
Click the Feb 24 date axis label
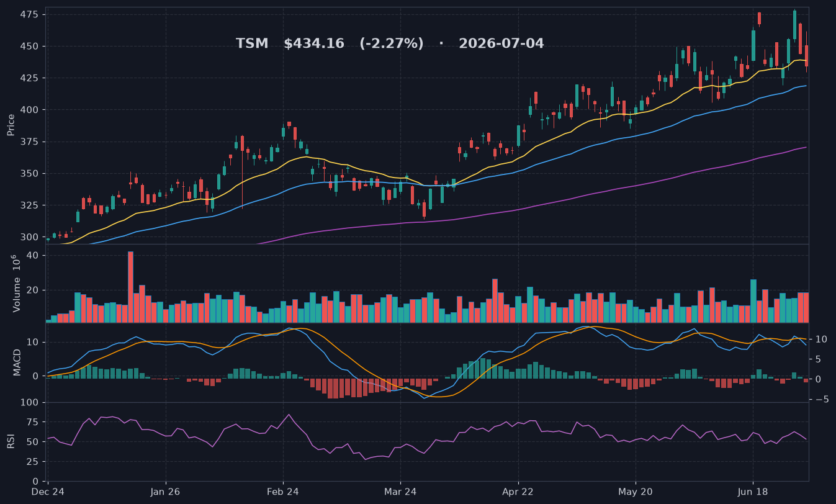pyautogui.click(x=283, y=492)
